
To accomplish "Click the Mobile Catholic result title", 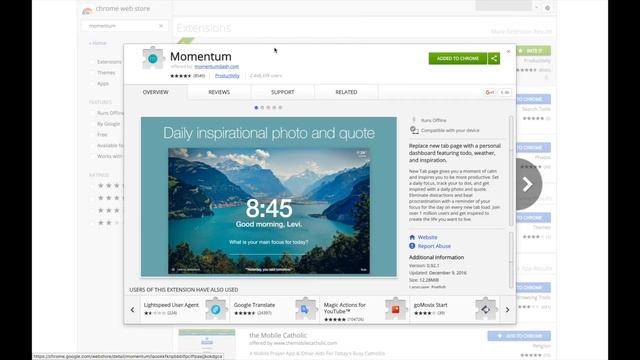I will click(x=278, y=335).
